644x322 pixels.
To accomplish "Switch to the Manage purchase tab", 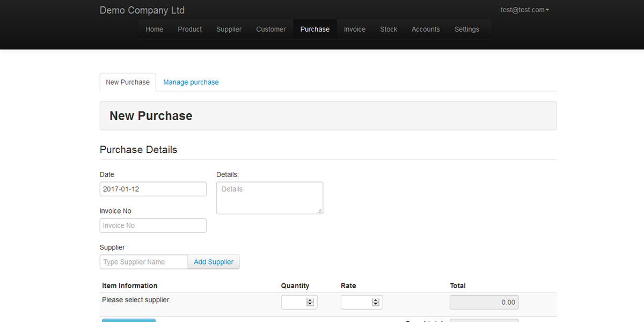I will (191, 82).
